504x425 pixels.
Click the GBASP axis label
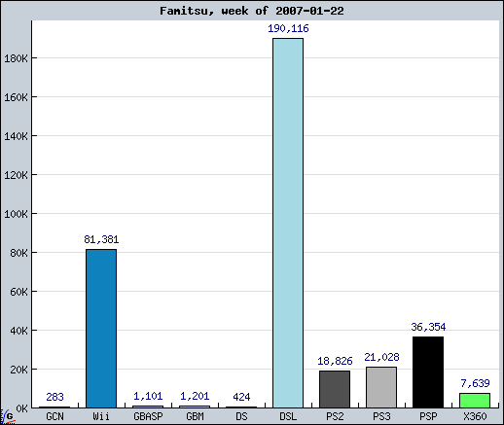click(148, 416)
